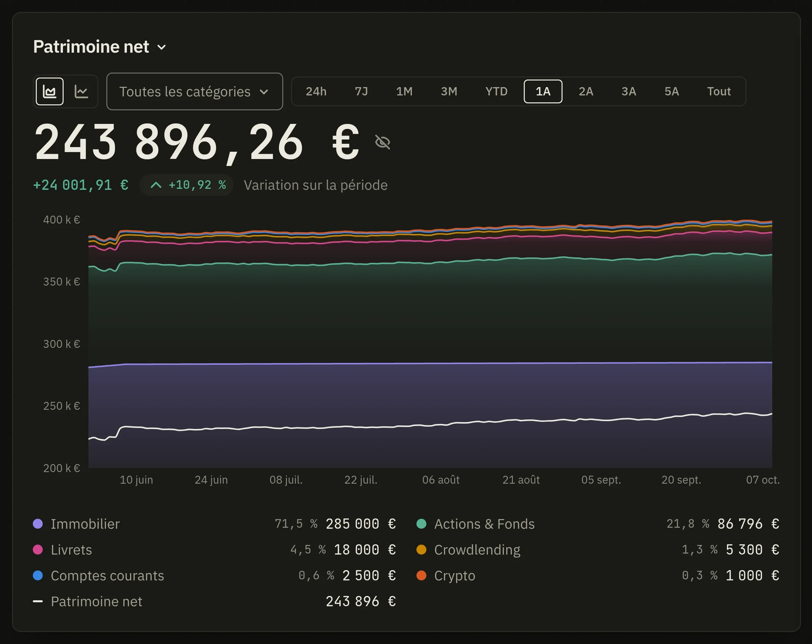Click the +10,92 % variation badge

coord(187,185)
